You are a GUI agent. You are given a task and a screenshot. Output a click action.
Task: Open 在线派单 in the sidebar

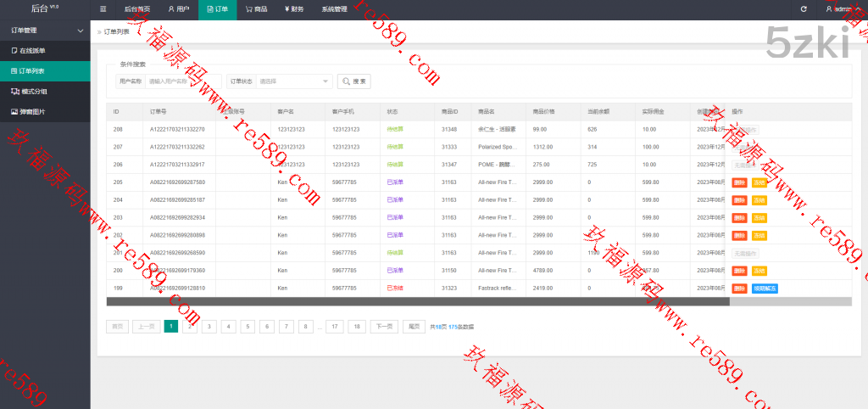click(x=33, y=51)
